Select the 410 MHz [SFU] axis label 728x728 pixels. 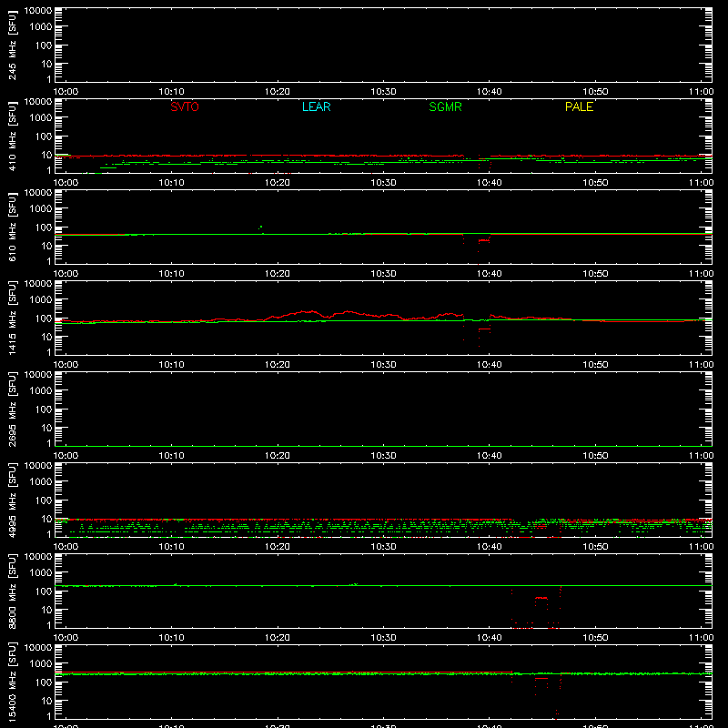(12, 136)
